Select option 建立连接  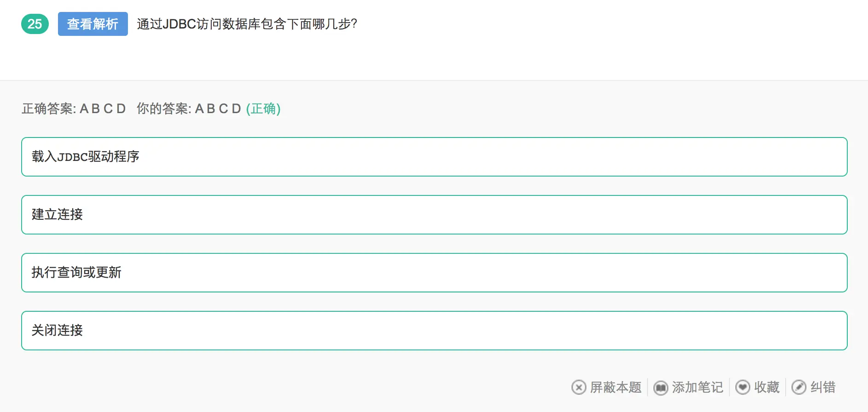[x=434, y=215]
